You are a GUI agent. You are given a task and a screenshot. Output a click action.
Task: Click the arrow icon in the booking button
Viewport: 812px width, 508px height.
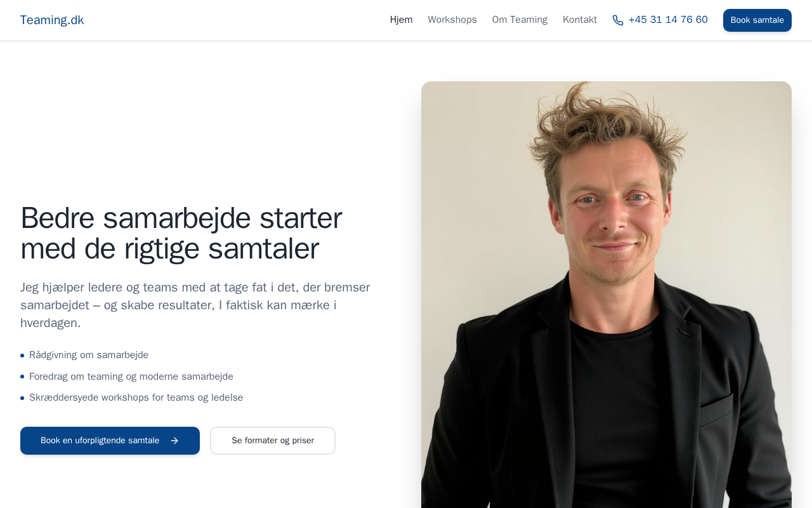pos(174,441)
